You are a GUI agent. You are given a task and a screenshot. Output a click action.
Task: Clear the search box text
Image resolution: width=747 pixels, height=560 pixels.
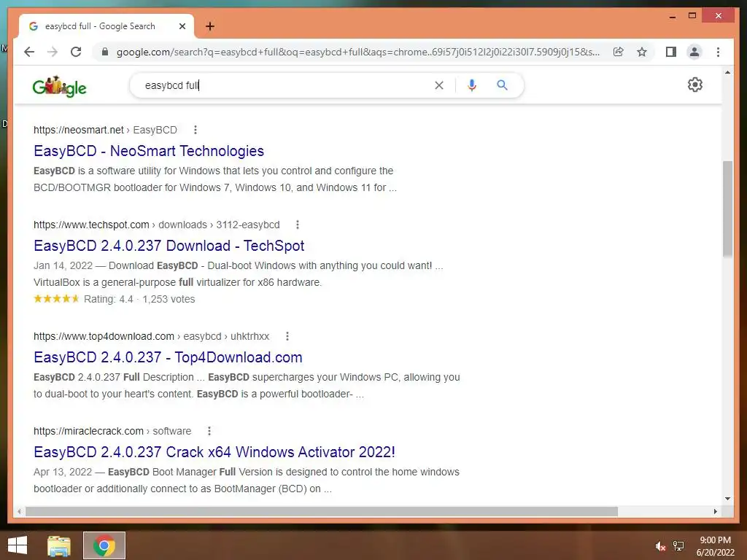pyautogui.click(x=438, y=85)
